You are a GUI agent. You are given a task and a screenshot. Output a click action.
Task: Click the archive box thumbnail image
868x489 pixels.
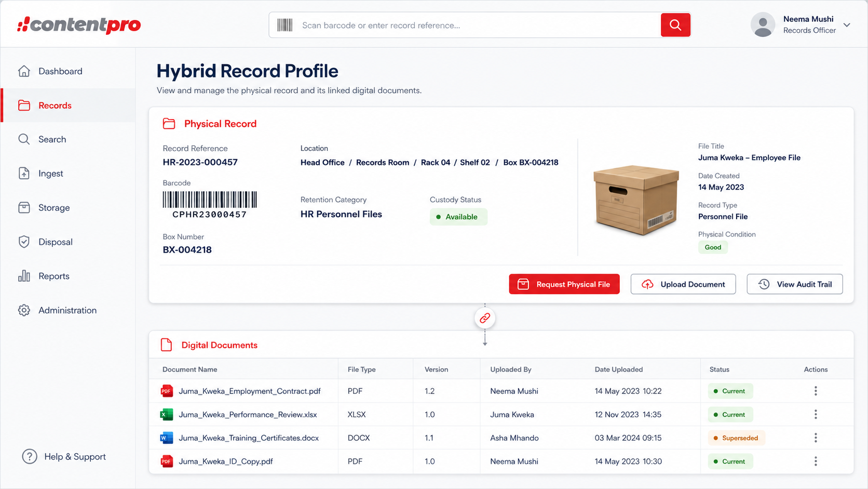636,200
